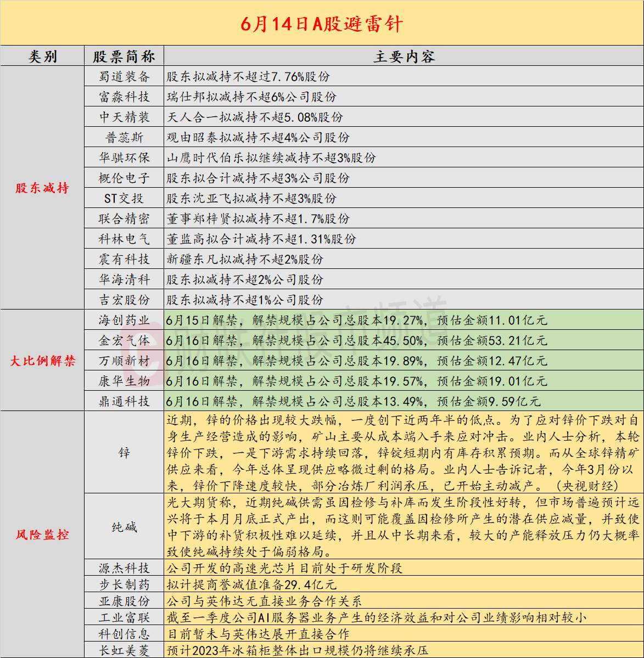Click 金宏气体 unlock detail 预估金额53.21亿元
644x658 pixels.
(x=492, y=340)
